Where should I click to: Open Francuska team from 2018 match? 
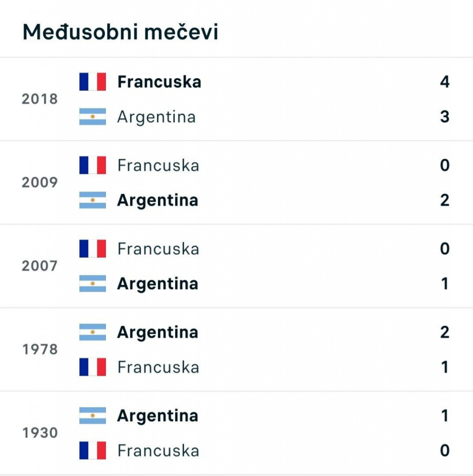click(159, 82)
